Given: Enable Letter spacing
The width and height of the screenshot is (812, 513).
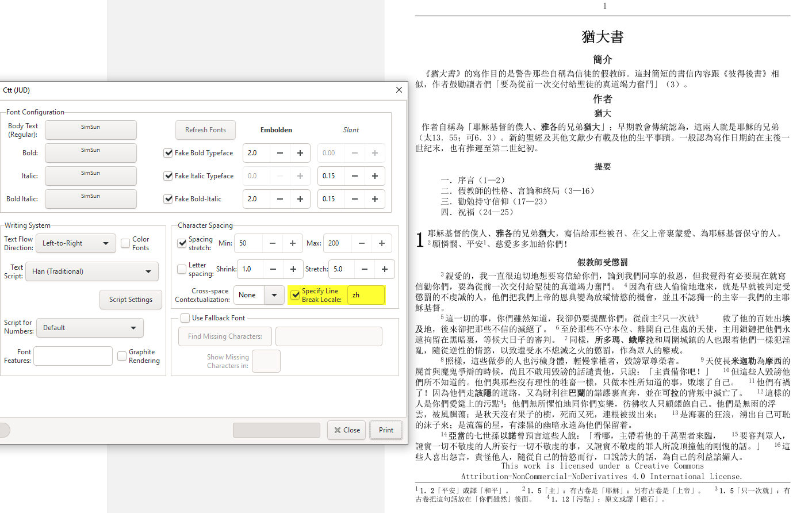Looking at the screenshot, I should coord(182,269).
